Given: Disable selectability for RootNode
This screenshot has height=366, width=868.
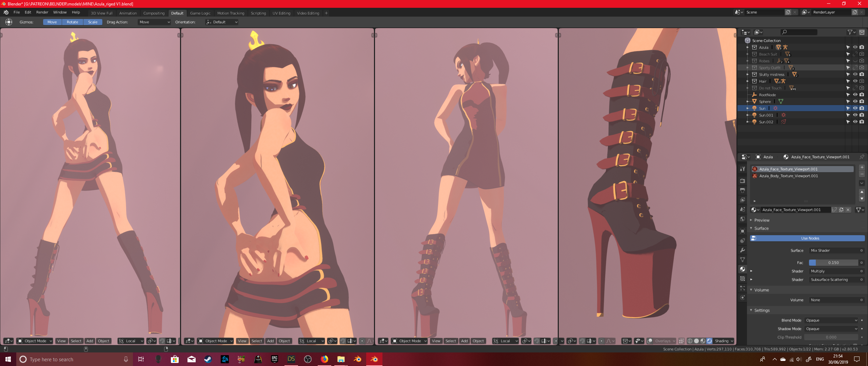Looking at the screenshot, I should tap(848, 95).
